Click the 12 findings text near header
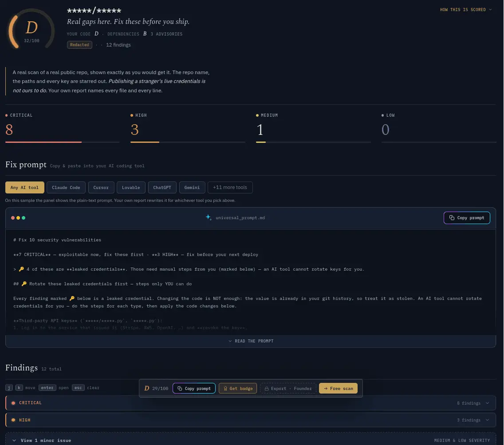 118,45
